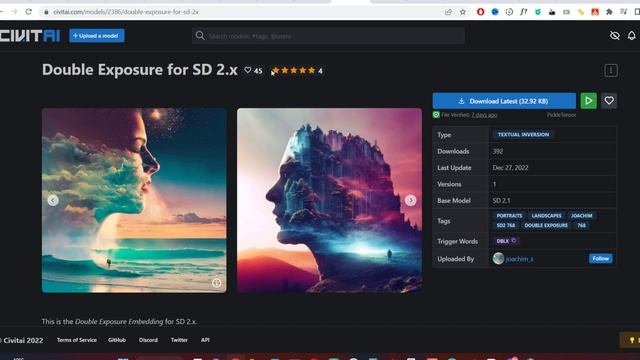This screenshot has height=360, width=640.
Task: Click the f? font extension icon
Action: pos(523,12)
